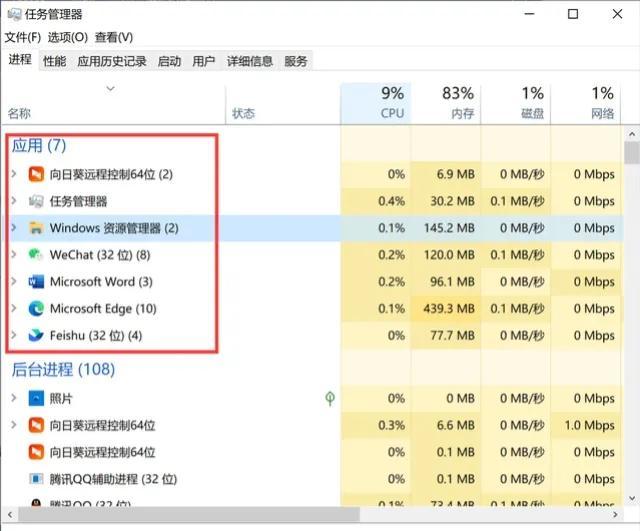Screen dimensions: 640x531
Task: Collapse columns using the chevron above 名称
Action: coord(111,90)
